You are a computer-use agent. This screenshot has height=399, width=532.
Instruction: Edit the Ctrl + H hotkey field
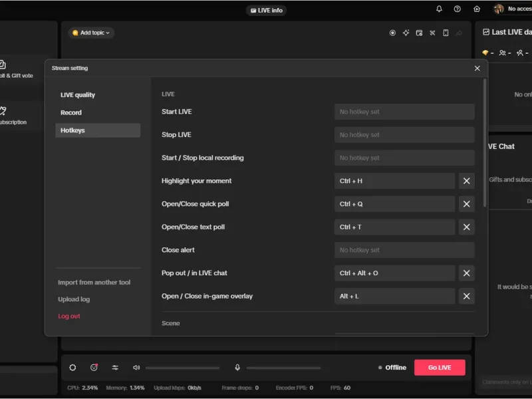(x=394, y=181)
